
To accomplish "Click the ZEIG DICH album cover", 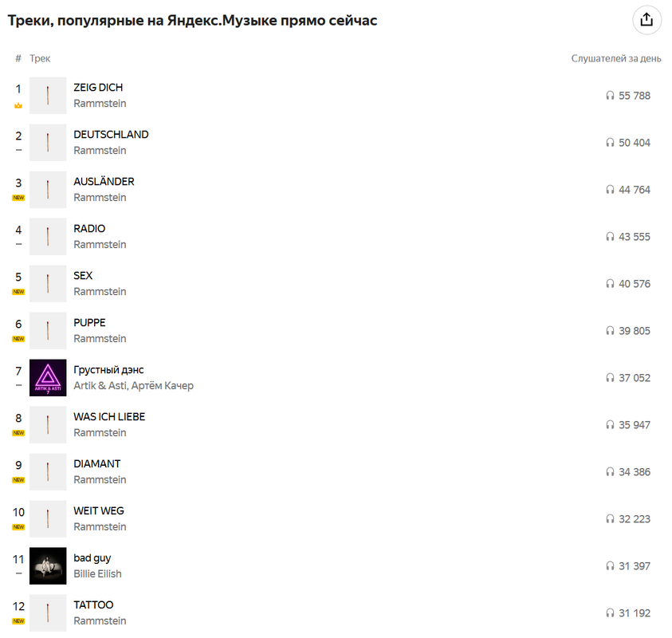I will click(48, 96).
